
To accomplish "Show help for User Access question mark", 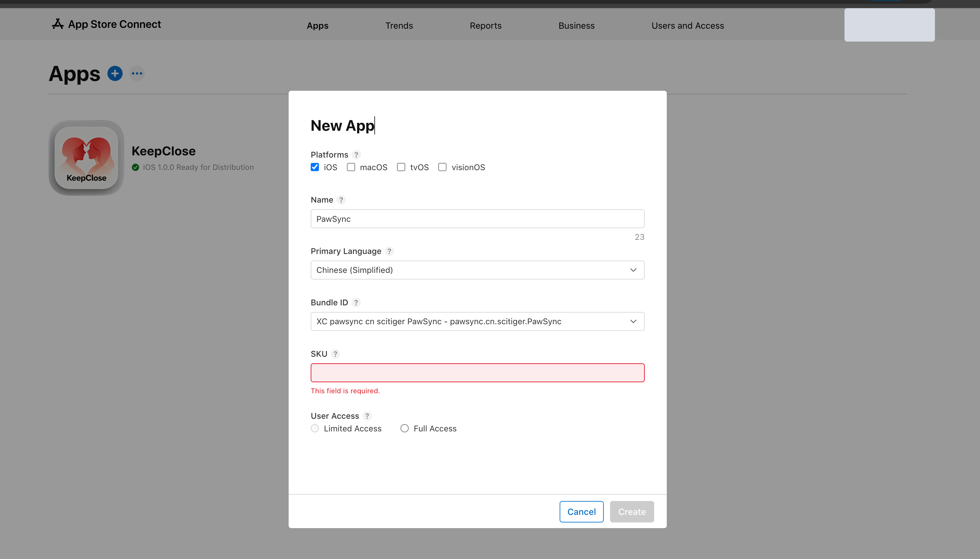I will (x=367, y=416).
